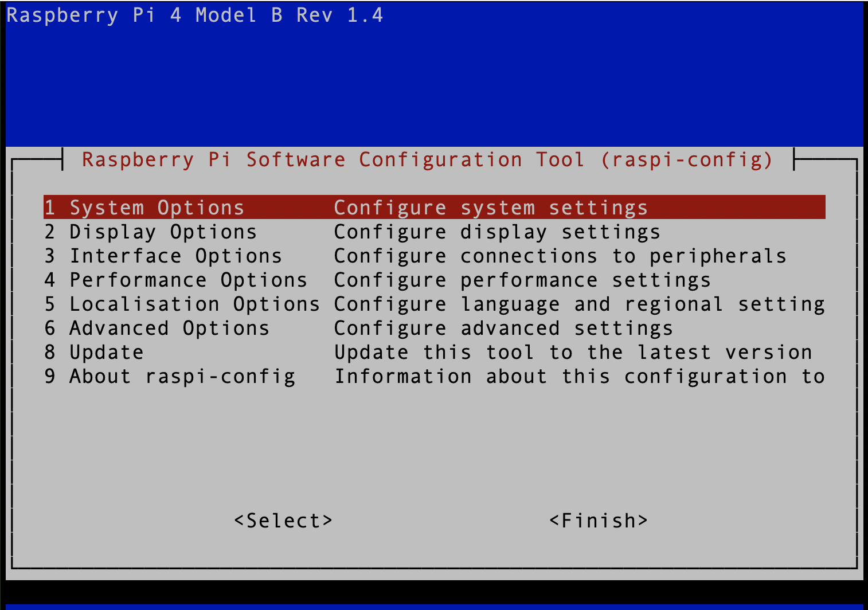868x610 pixels.
Task: Open 3 Interface Options entry
Action: point(434,256)
